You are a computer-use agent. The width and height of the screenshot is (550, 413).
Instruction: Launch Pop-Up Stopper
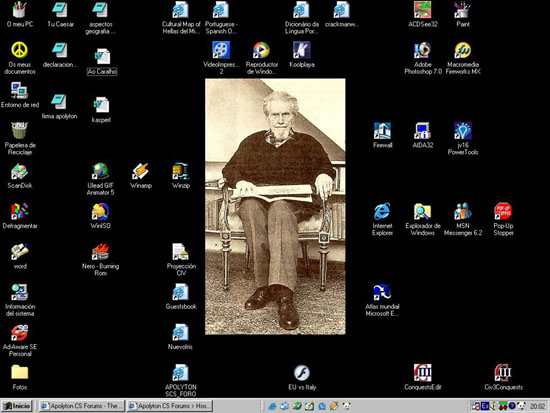pyautogui.click(x=503, y=212)
